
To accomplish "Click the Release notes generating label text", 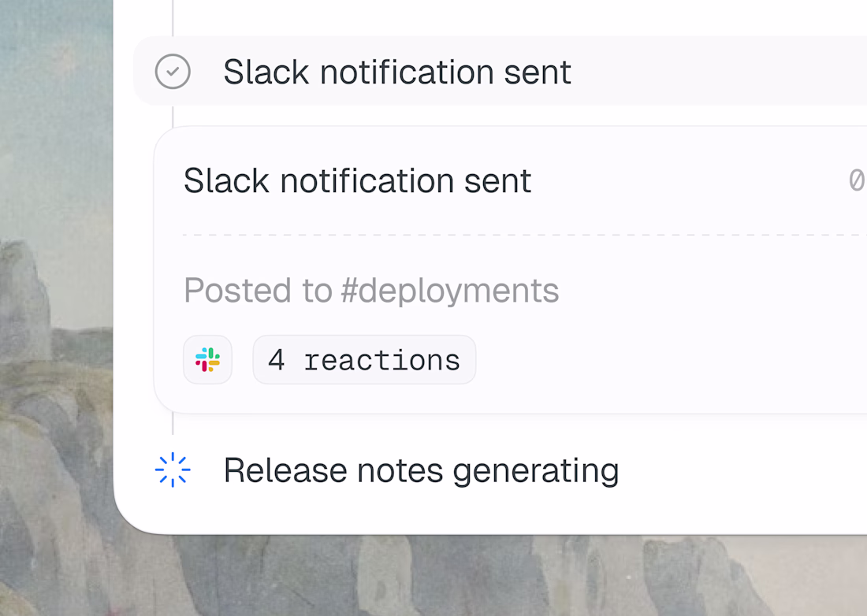I will click(x=422, y=471).
